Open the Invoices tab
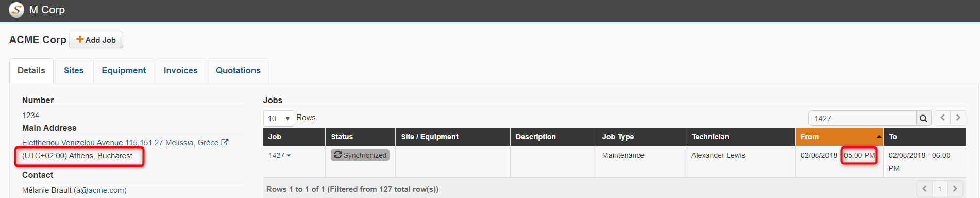This screenshot has height=198, width=980. click(181, 71)
